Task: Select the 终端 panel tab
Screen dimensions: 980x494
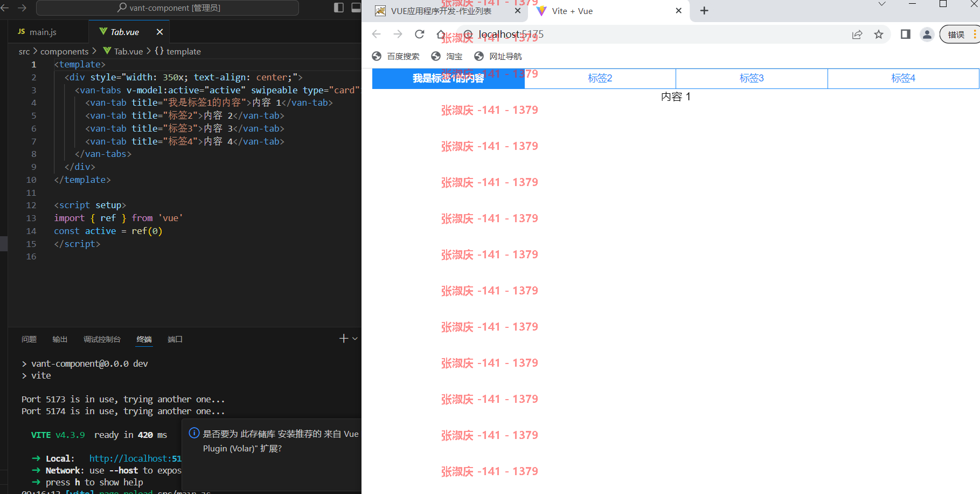Action: click(x=144, y=339)
